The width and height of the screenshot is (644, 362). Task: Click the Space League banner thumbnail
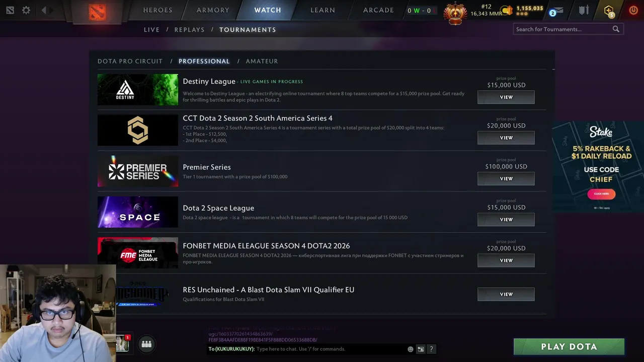(x=138, y=212)
